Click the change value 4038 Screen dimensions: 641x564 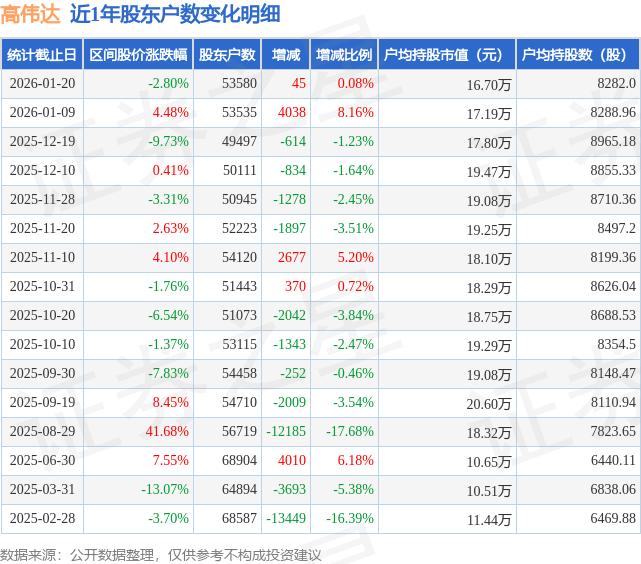pyautogui.click(x=292, y=112)
